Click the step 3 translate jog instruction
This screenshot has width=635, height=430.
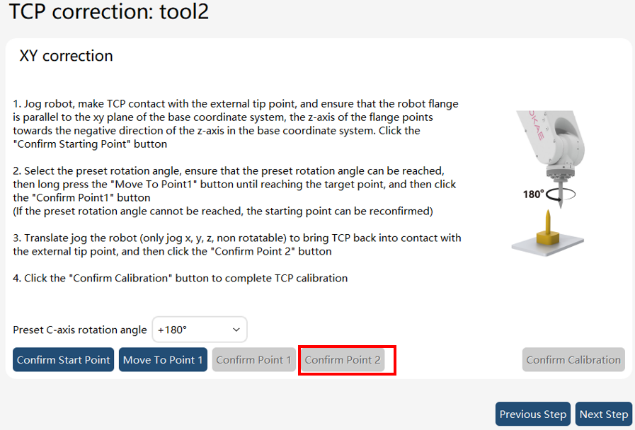[237, 245]
